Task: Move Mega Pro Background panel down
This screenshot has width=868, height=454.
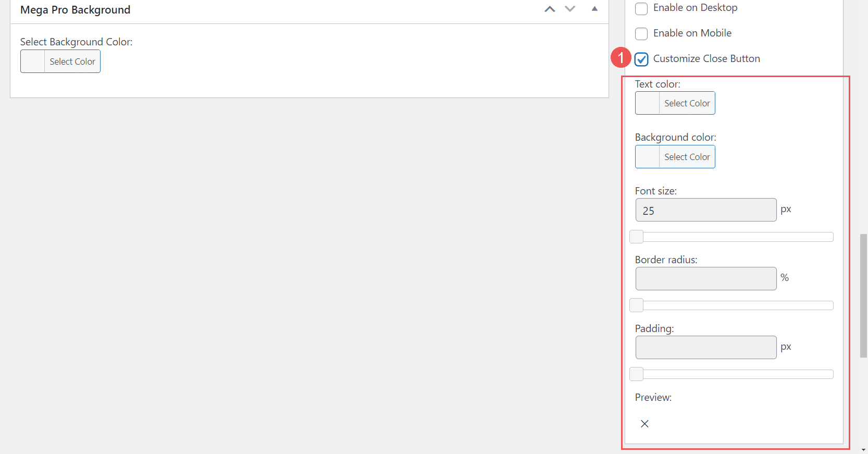Action: click(x=570, y=9)
